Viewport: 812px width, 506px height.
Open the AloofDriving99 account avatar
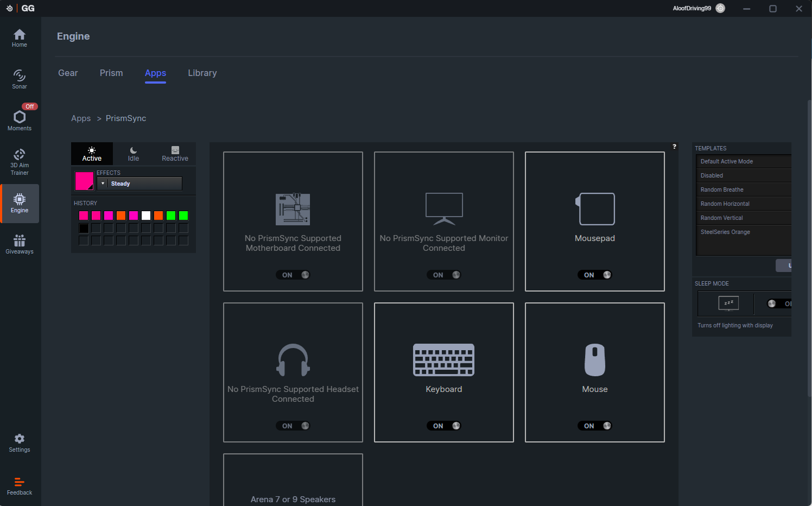[720, 8]
